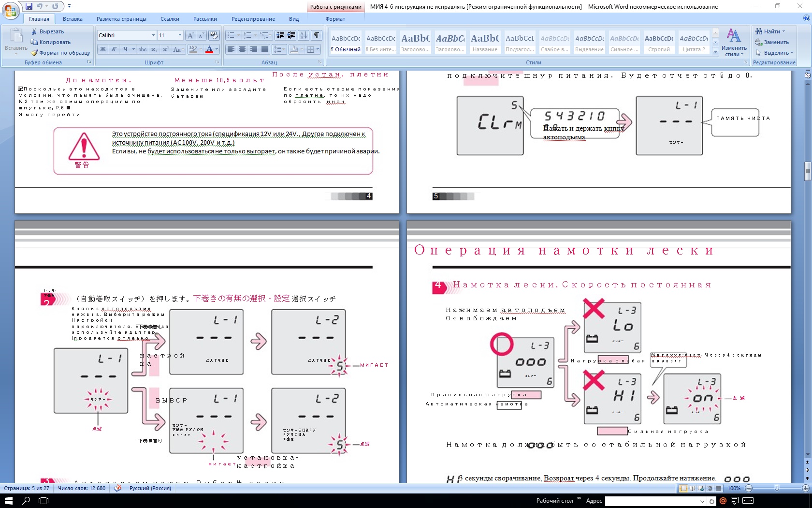Open Найти search
Image resolution: width=812 pixels, height=508 pixels.
pos(770,31)
